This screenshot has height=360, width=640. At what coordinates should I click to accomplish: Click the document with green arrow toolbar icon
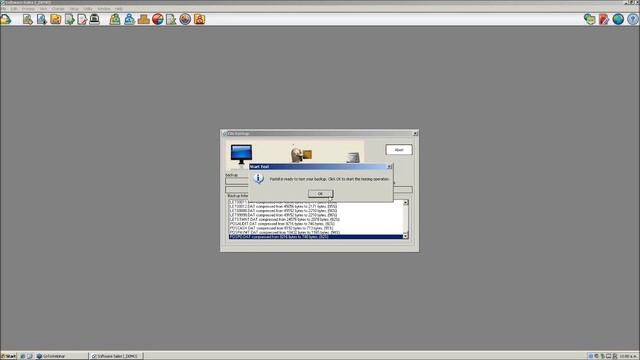pyautogui.click(x=69, y=19)
